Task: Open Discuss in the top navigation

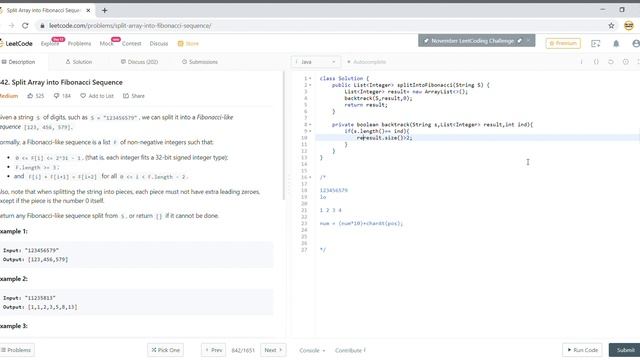Action: (x=159, y=44)
